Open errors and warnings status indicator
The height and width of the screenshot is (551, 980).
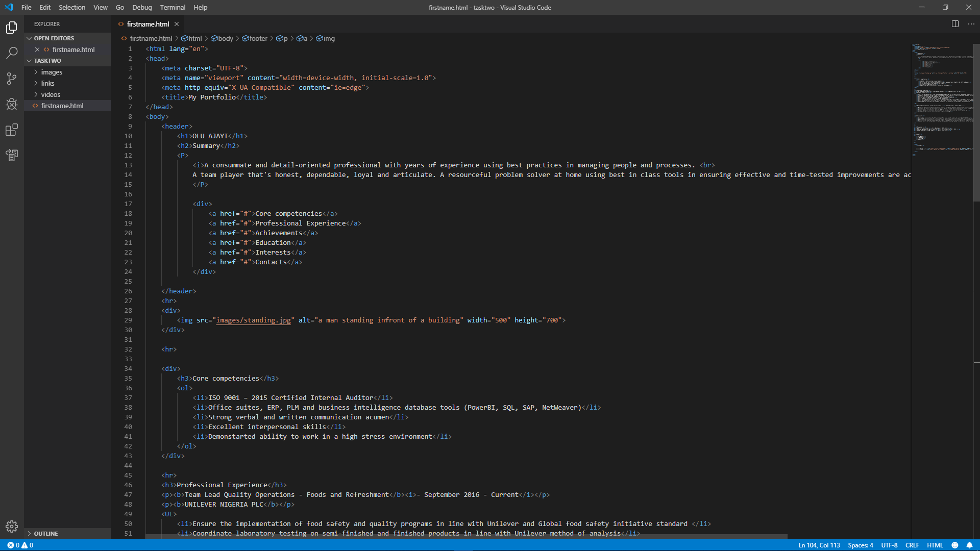pyautogui.click(x=20, y=545)
